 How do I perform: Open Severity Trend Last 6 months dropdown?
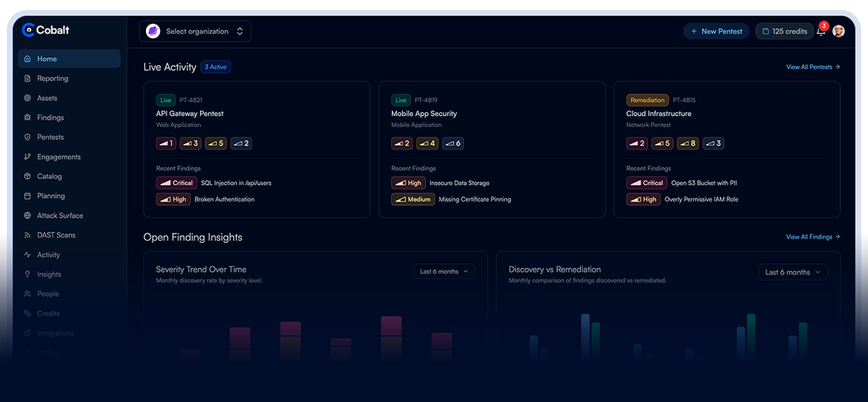click(444, 271)
